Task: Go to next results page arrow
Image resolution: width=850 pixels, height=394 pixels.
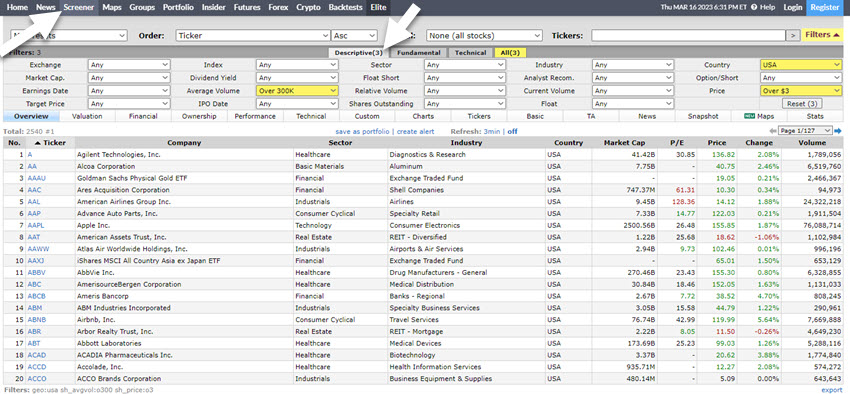Action: 838,131
